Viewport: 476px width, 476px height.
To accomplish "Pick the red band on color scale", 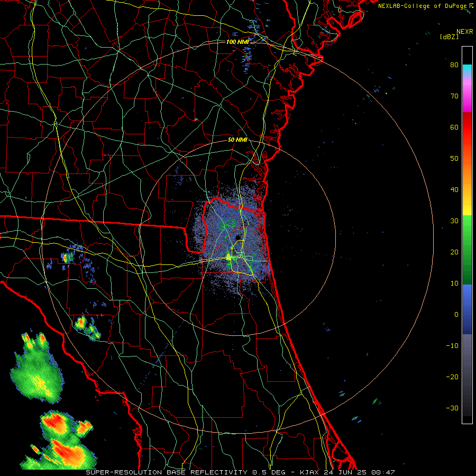I will 467,127.
